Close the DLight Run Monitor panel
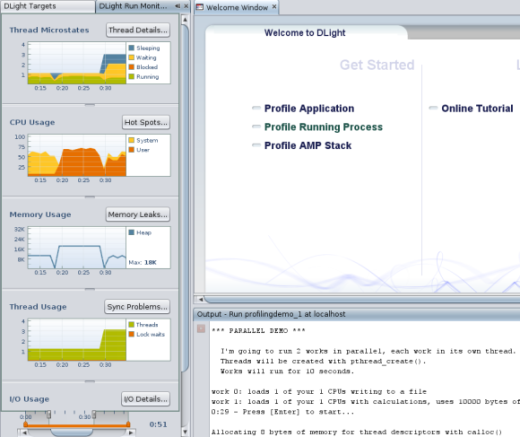Image resolution: width=520 pixels, height=437 pixels. coord(186,6)
